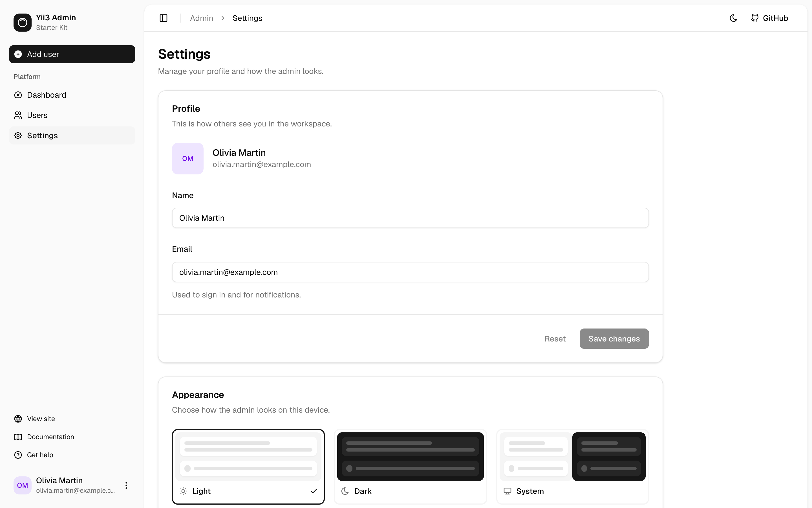
Task: Open Documentation in the sidebar
Action: coord(72,437)
